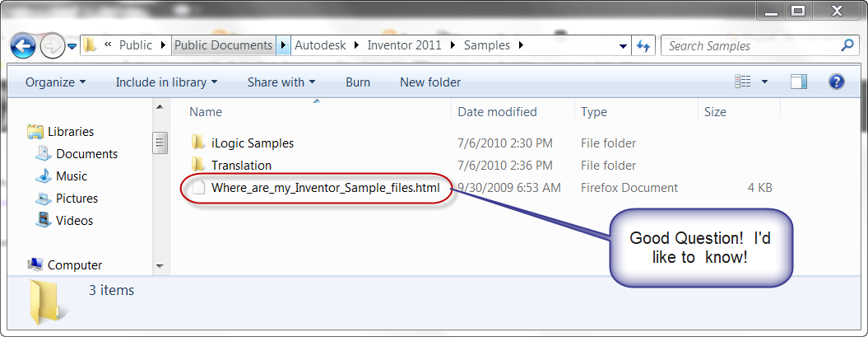
Task: Click the search magnifier icon
Action: (x=846, y=45)
